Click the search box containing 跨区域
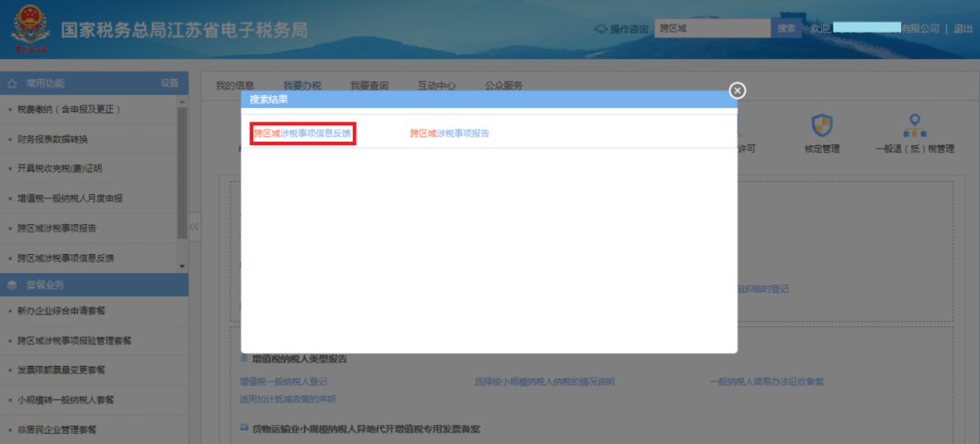The height and width of the screenshot is (444, 980). click(712, 28)
